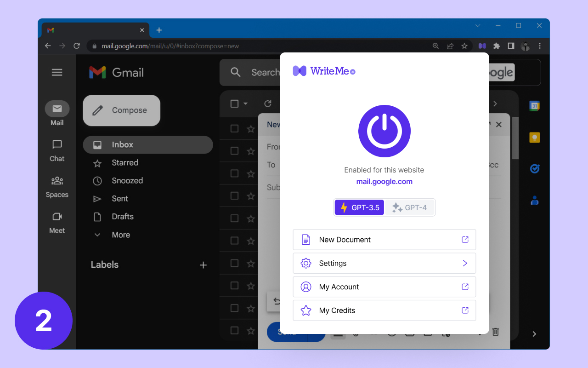Open New Document in WriteMe popup
588x368 pixels.
point(384,240)
